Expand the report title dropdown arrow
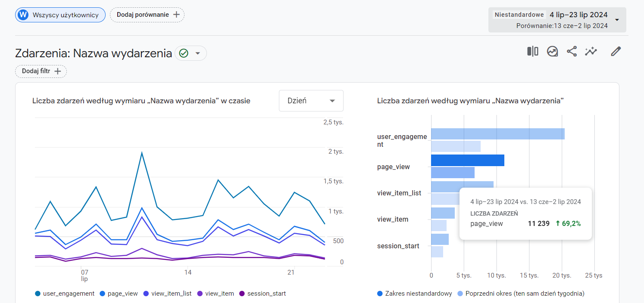 pyautogui.click(x=198, y=53)
